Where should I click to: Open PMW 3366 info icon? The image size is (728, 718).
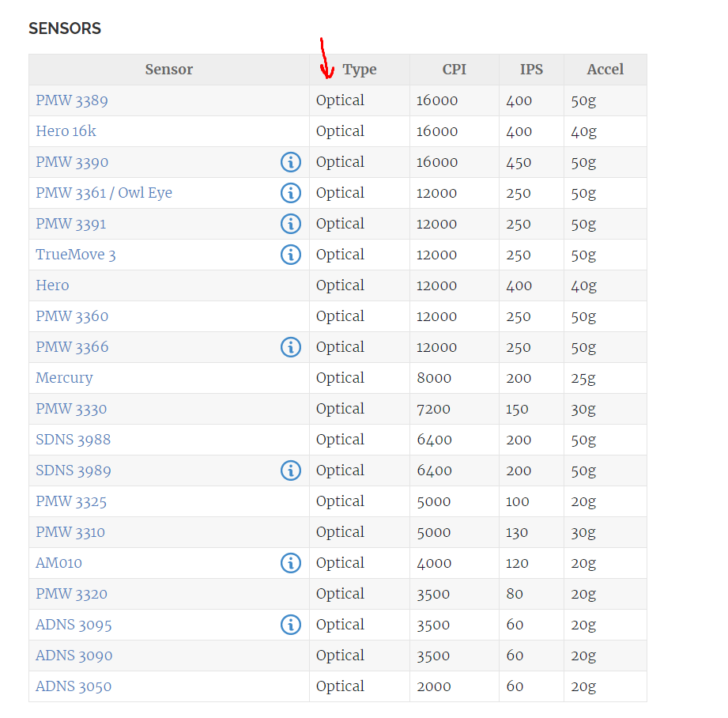[291, 347]
